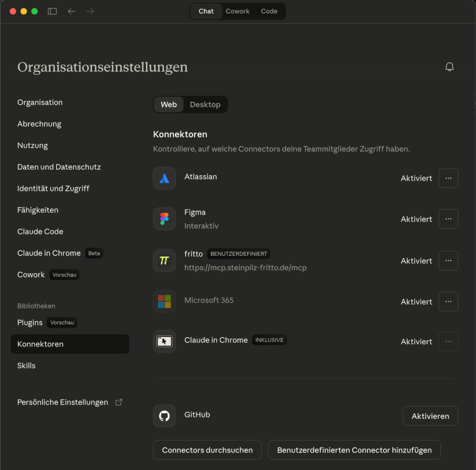Expand the fritto connector options menu
Screen dimensions: 476x470
pyautogui.click(x=448, y=261)
